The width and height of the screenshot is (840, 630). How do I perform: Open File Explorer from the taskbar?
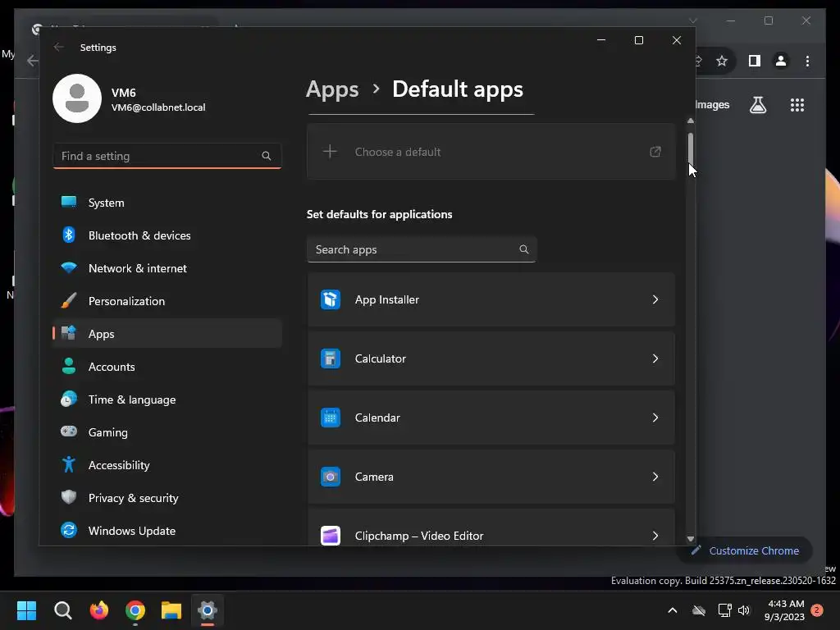171,610
